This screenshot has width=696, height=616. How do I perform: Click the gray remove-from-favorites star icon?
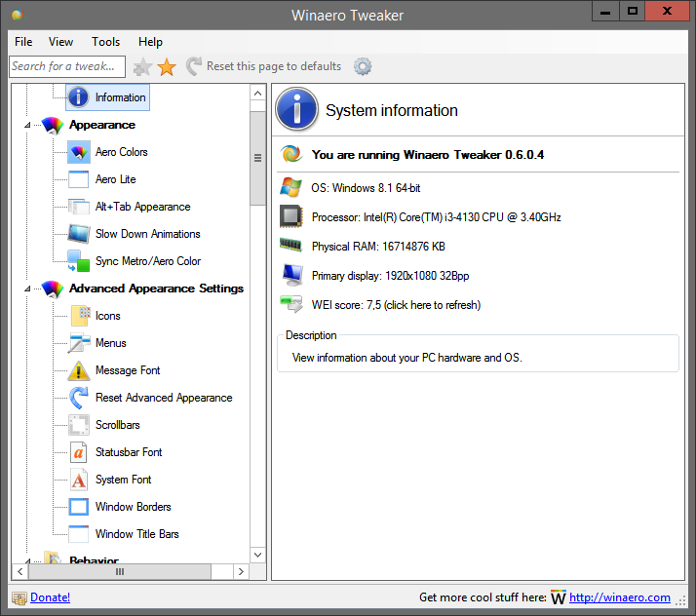142,67
